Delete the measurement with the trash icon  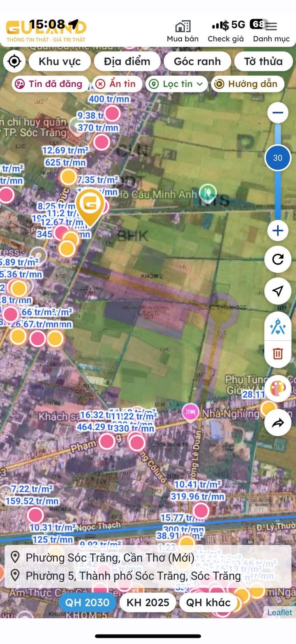click(x=278, y=353)
